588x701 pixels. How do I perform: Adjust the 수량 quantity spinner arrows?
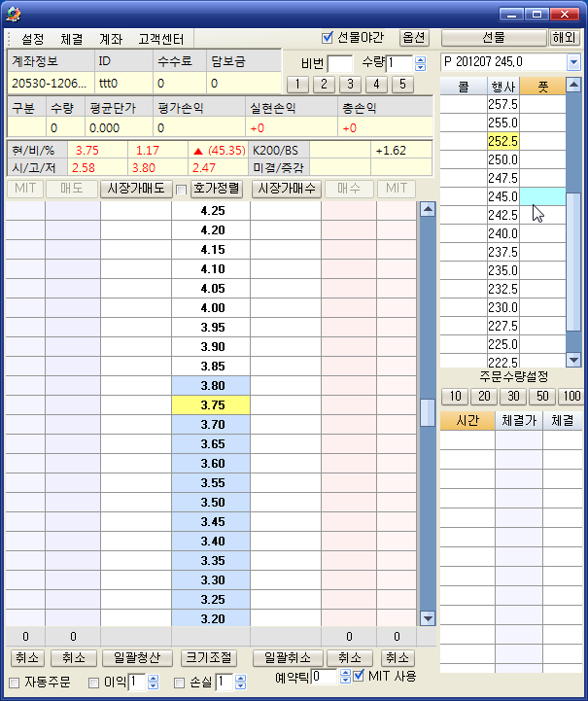point(420,63)
